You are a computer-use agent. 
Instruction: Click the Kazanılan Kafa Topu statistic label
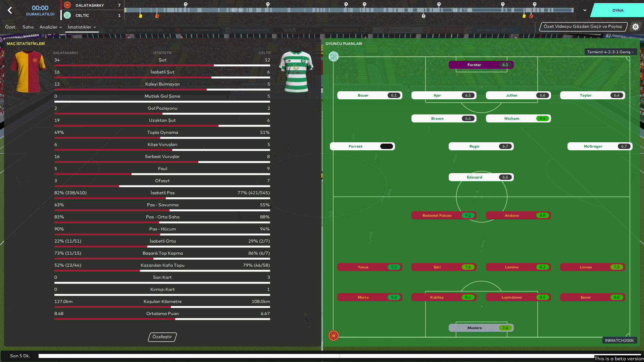click(162, 265)
